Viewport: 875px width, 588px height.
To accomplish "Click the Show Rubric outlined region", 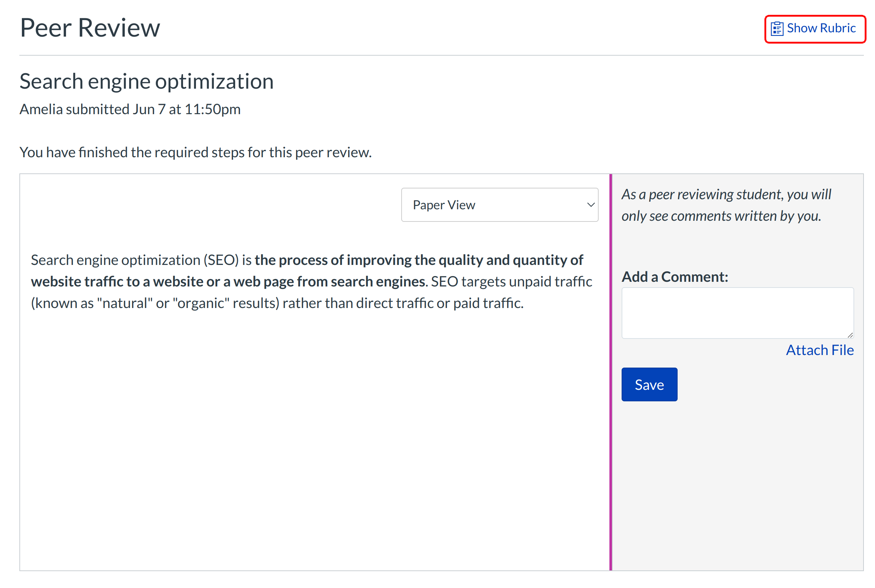I will [815, 29].
